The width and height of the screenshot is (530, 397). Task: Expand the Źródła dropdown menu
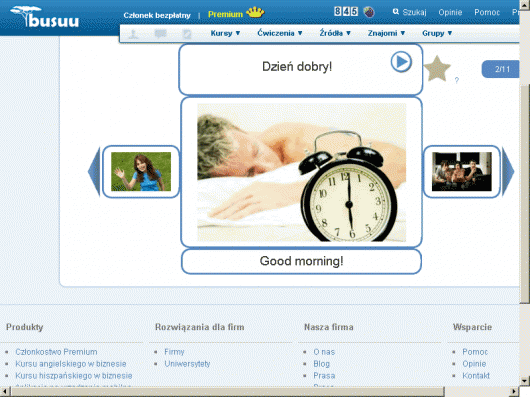point(335,33)
